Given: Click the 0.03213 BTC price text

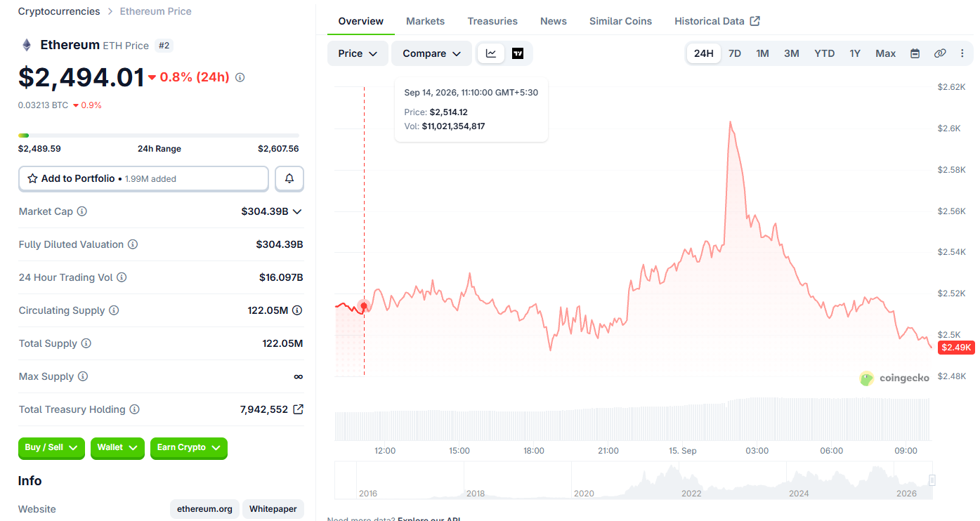Looking at the screenshot, I should [x=44, y=105].
